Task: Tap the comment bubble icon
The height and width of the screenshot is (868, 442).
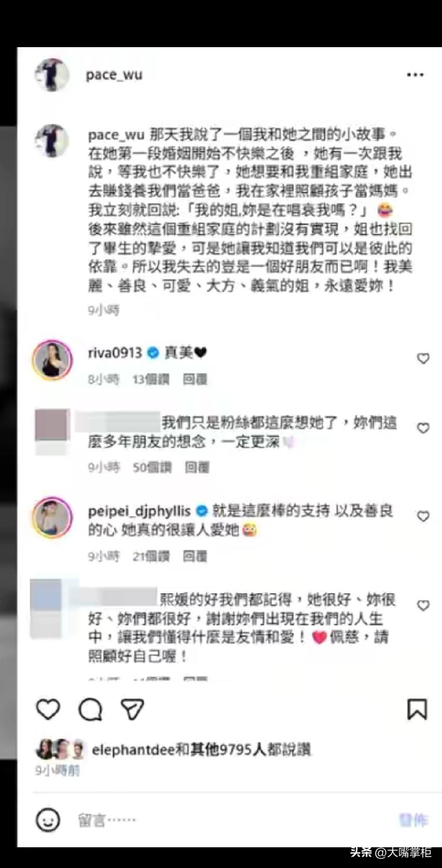Action: 90,709
